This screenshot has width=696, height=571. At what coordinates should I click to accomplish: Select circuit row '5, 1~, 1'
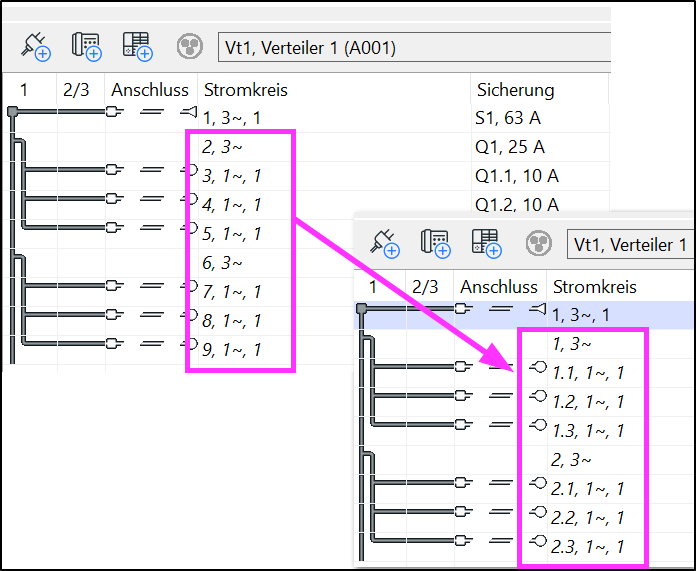click(x=232, y=234)
